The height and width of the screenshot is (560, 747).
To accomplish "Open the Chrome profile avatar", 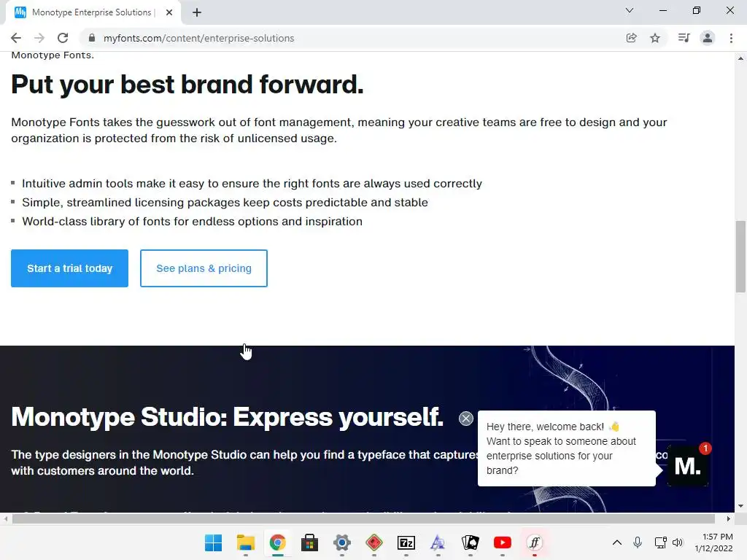I will coord(708,38).
